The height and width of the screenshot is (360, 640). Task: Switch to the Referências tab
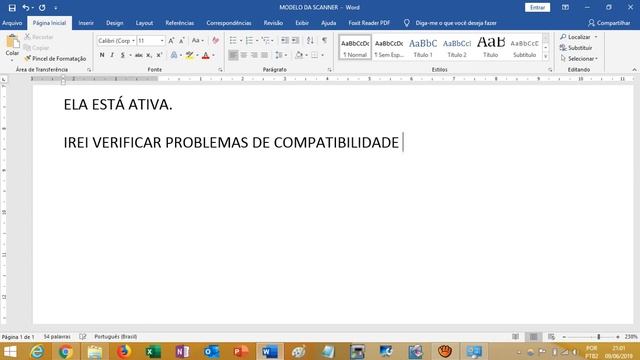180,23
